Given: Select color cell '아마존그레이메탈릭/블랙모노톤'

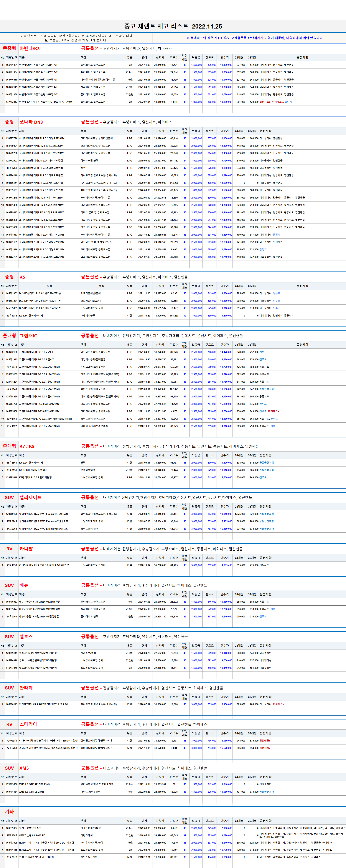Looking at the screenshot, I should [x=98, y=80].
